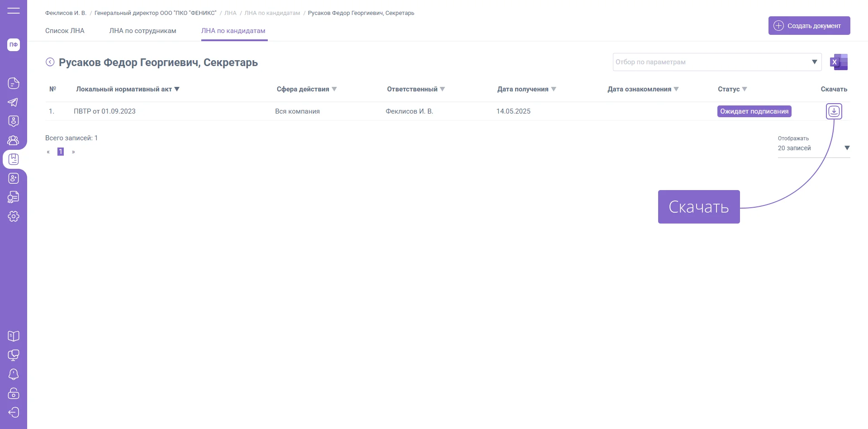The width and height of the screenshot is (868, 429).
Task: Click the ЛНА breadcrumb link
Action: pos(230,13)
